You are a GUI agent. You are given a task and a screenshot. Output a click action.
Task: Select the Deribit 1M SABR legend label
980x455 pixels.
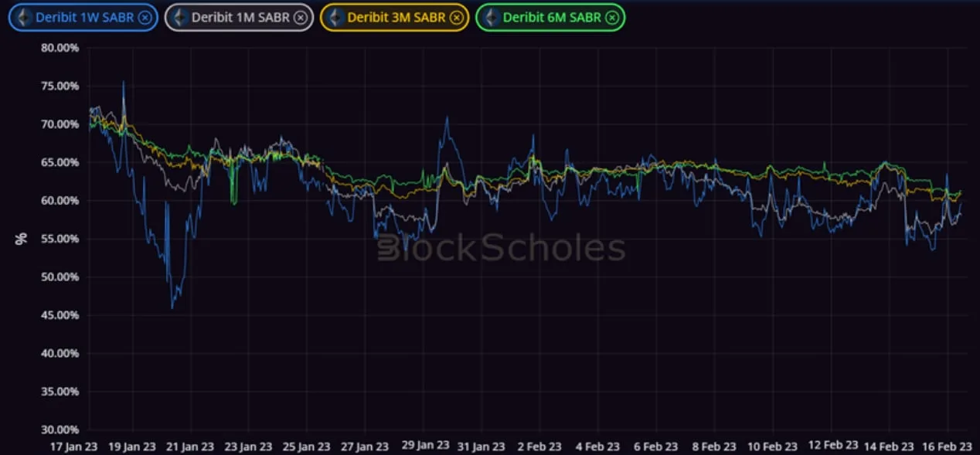click(240, 18)
